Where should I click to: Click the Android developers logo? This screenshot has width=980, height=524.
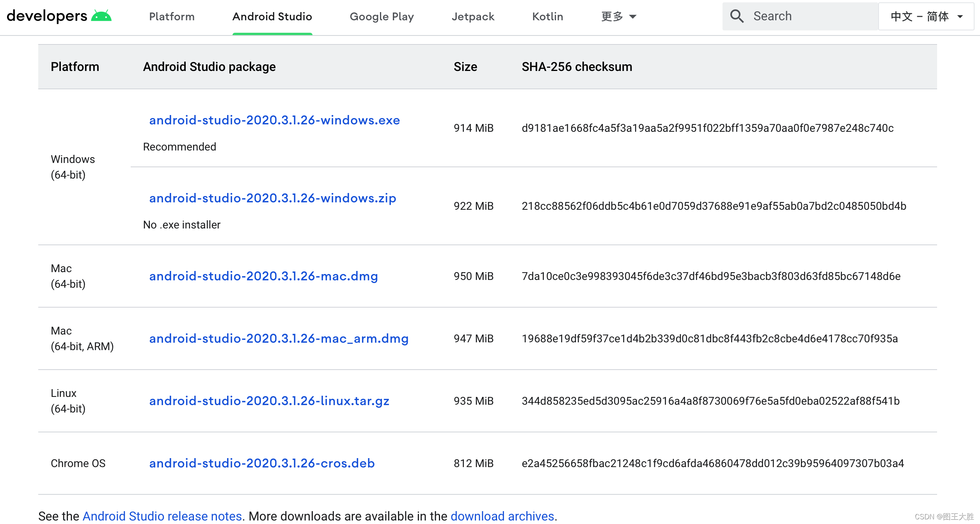[59, 16]
